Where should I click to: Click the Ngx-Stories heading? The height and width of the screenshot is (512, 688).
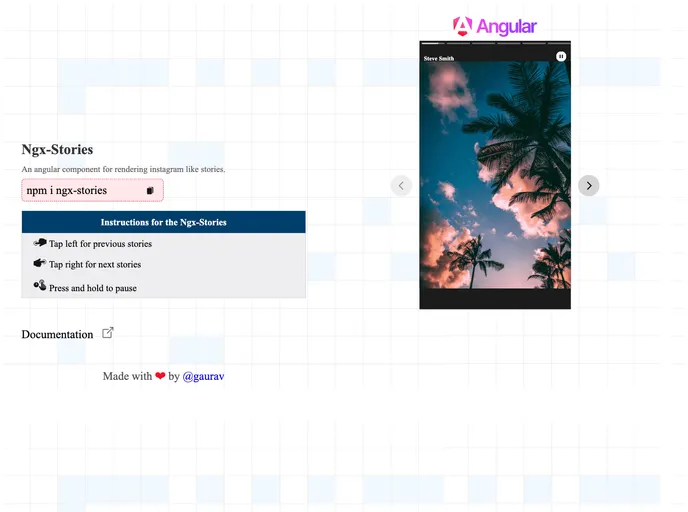point(57,150)
